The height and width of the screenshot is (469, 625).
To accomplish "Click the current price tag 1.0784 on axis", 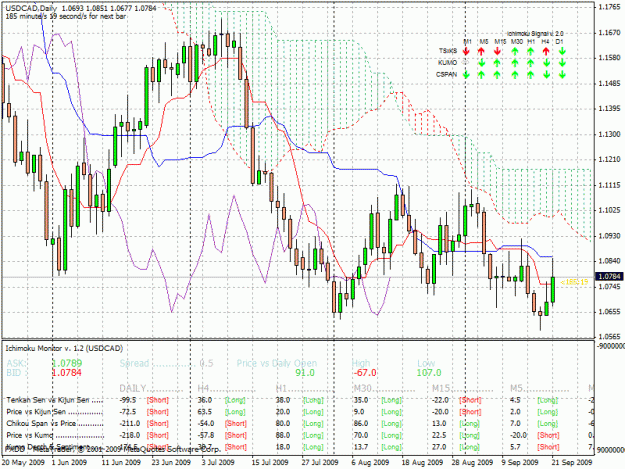I will tap(609, 276).
